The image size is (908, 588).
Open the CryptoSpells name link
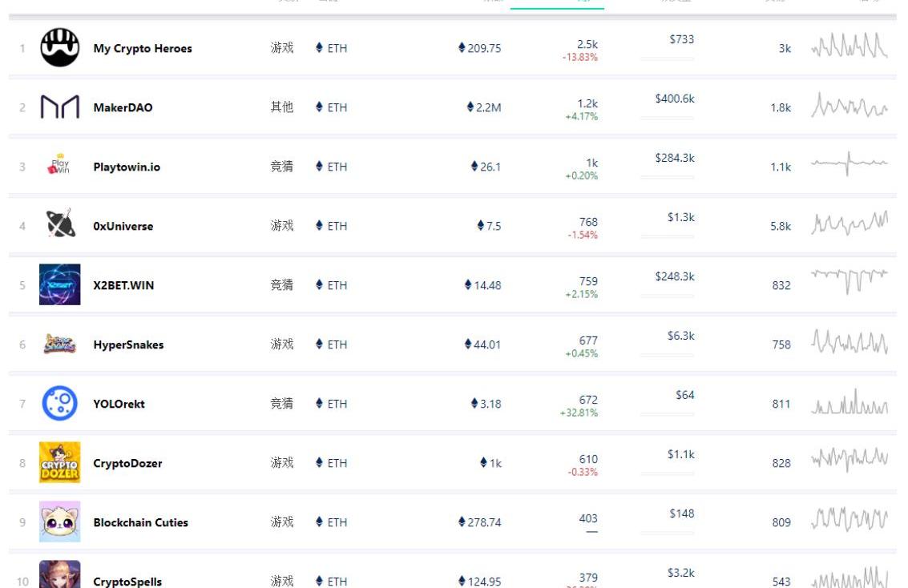tap(127, 582)
